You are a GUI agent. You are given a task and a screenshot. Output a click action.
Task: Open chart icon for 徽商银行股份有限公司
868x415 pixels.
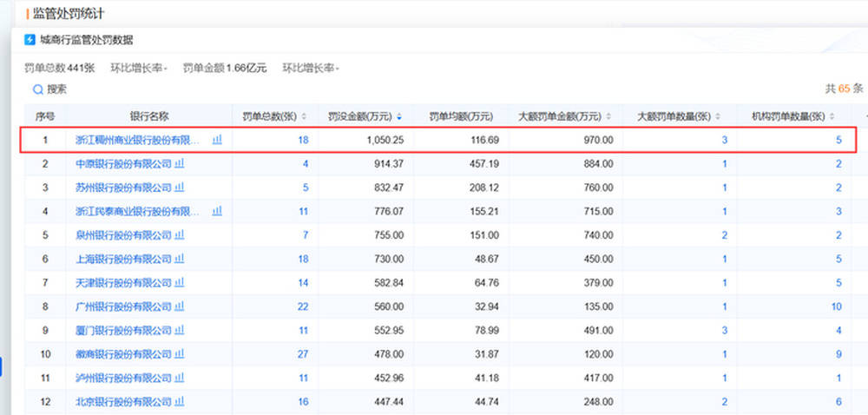click(x=180, y=354)
